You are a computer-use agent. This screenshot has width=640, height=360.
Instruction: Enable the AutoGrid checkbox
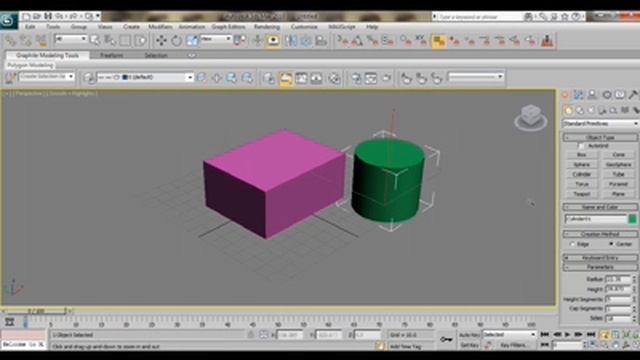pos(581,146)
